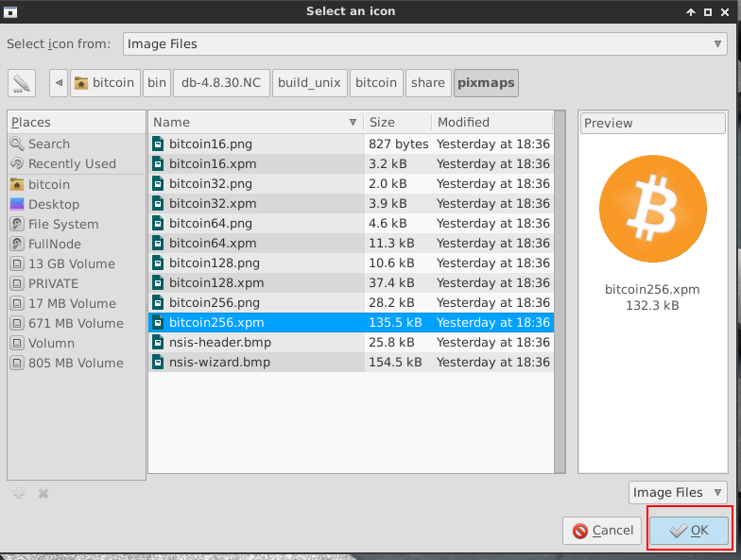Sort files by the Size column header
741x560 pixels.
[397, 123]
